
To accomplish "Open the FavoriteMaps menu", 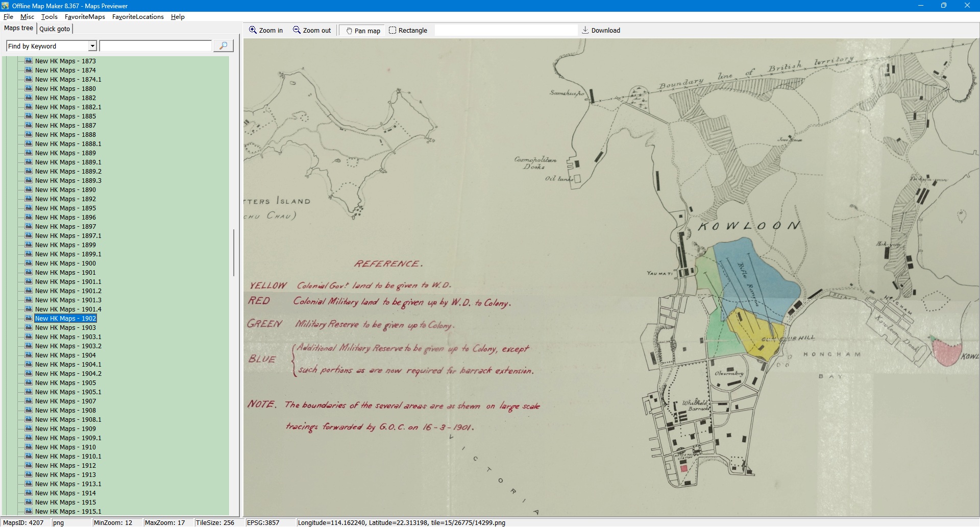I will coord(85,17).
